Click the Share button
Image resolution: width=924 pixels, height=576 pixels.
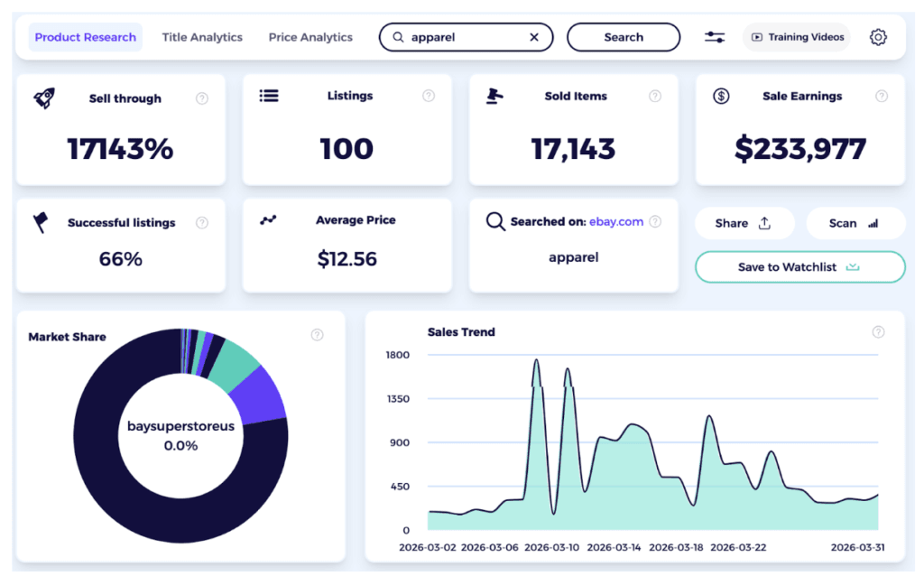(744, 223)
